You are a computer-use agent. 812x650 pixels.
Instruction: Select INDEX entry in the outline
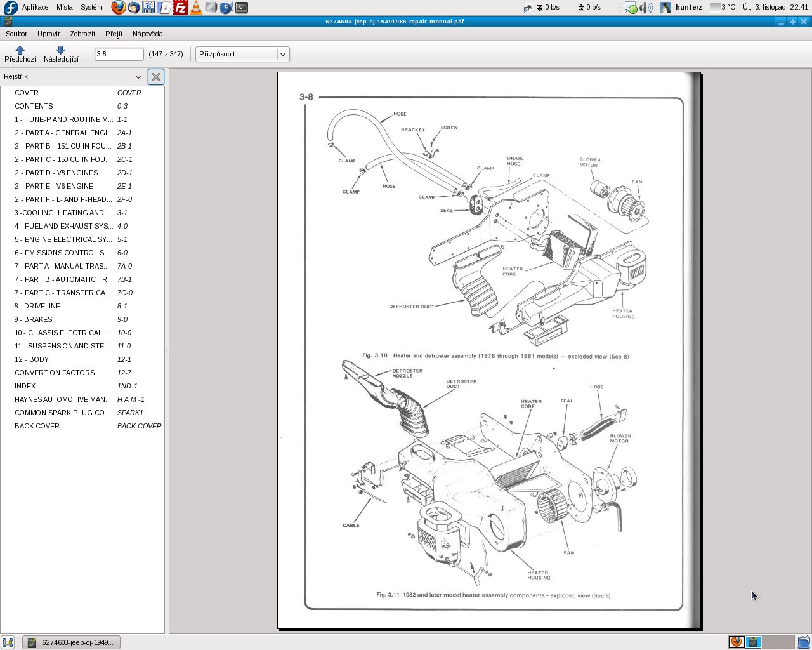[x=25, y=386]
